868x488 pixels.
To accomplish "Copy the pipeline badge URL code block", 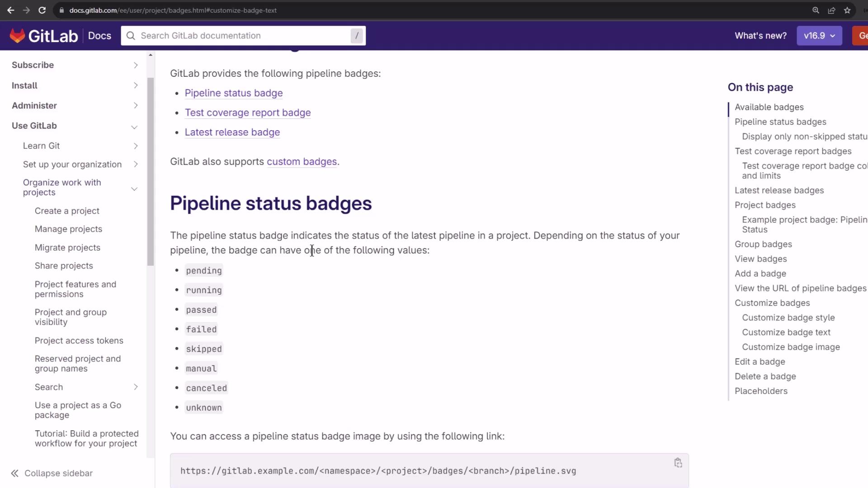I will (678, 463).
